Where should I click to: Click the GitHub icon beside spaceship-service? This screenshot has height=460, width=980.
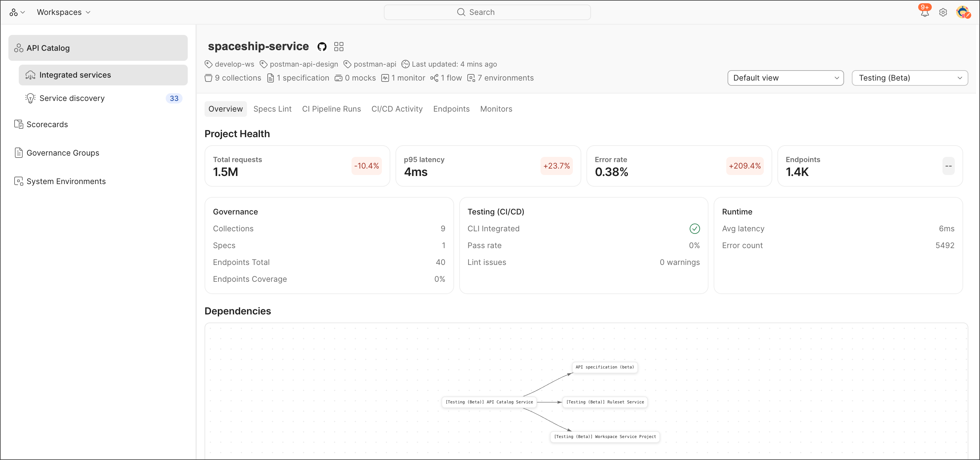(x=322, y=46)
